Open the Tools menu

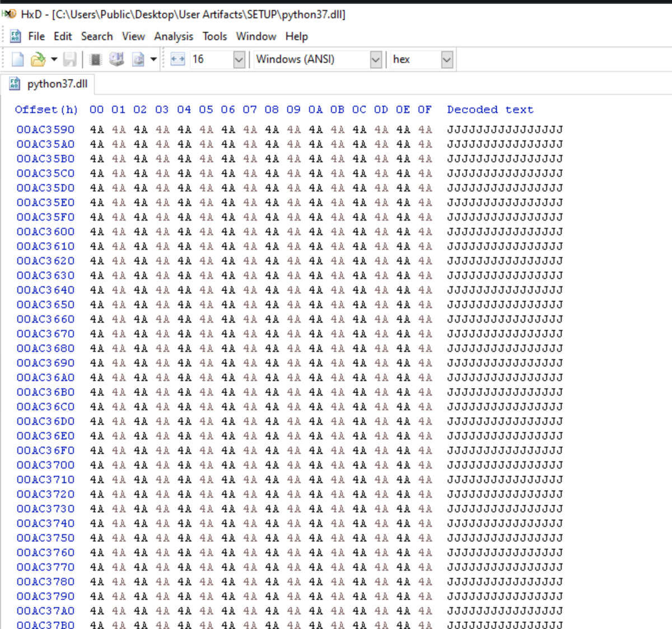tap(214, 36)
